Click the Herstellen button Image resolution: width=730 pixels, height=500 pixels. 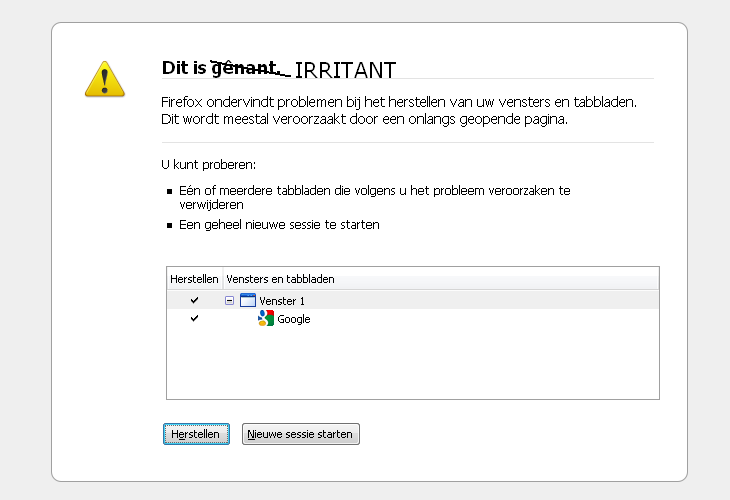pos(196,434)
